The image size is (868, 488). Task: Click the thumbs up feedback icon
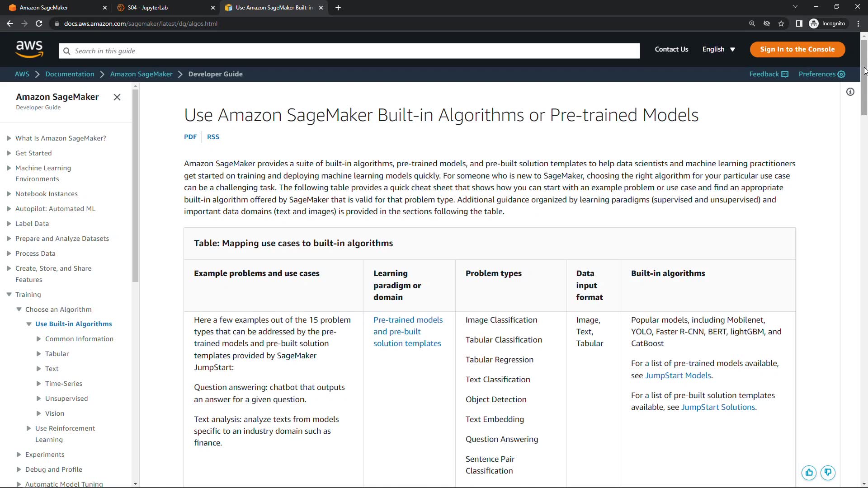[809, 473]
